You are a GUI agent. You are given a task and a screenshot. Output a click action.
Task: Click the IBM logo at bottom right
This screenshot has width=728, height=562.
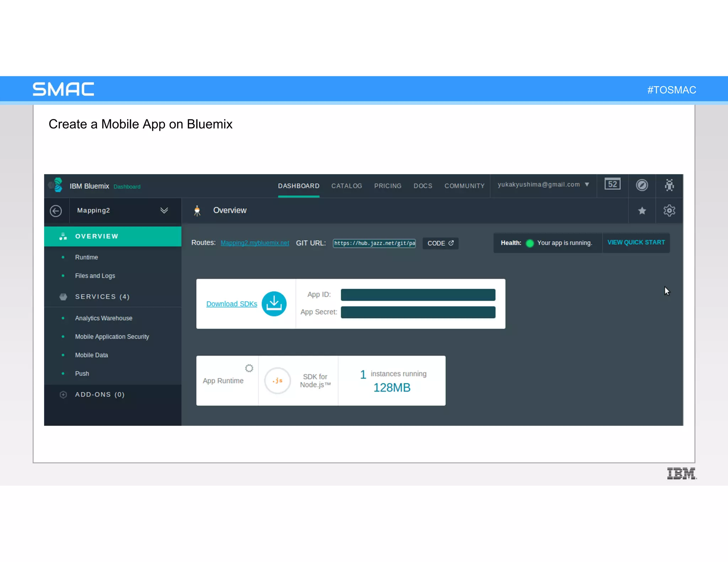[682, 474]
